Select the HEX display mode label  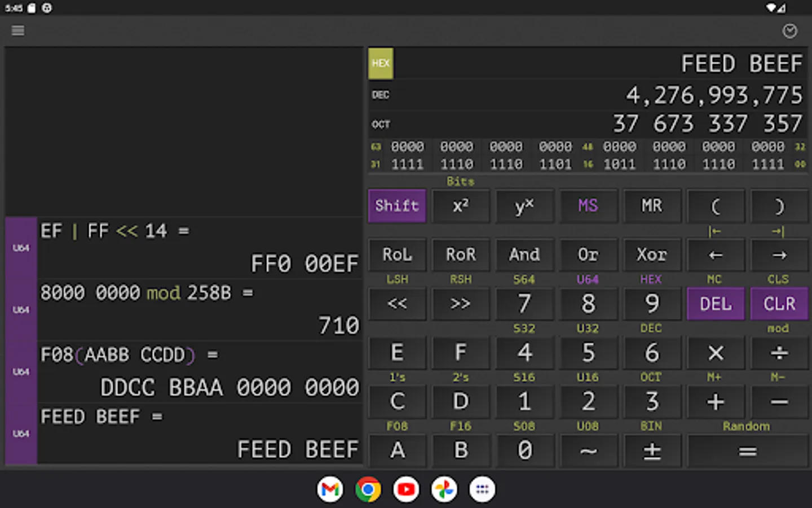pyautogui.click(x=381, y=63)
